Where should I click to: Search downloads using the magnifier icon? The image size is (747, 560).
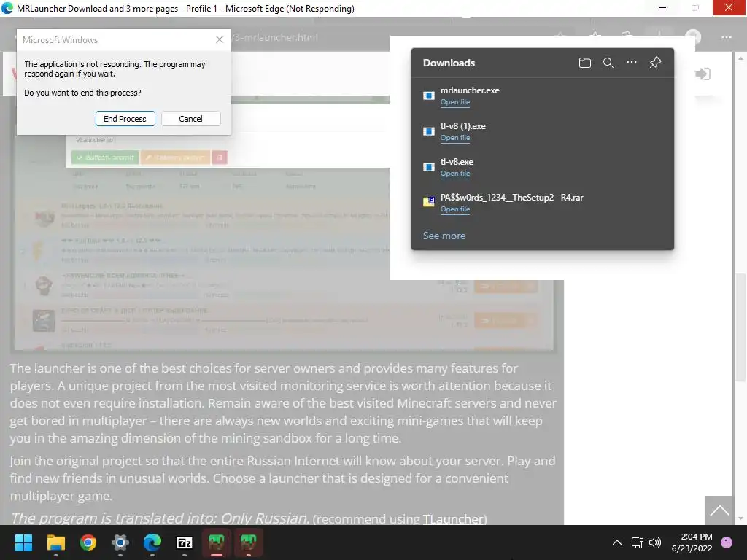(x=608, y=63)
